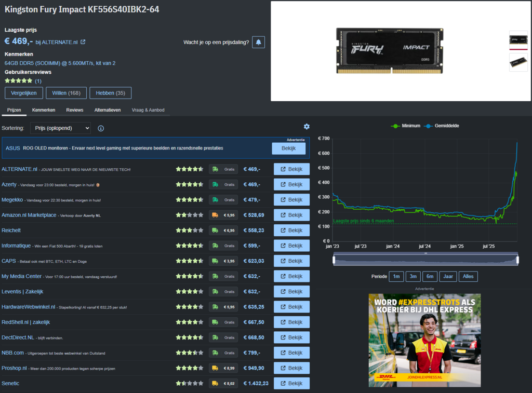Image resolution: width=532 pixels, height=393 pixels.
Task: Click the green delivery truck in ALTERNATE.nl row
Action: point(215,169)
